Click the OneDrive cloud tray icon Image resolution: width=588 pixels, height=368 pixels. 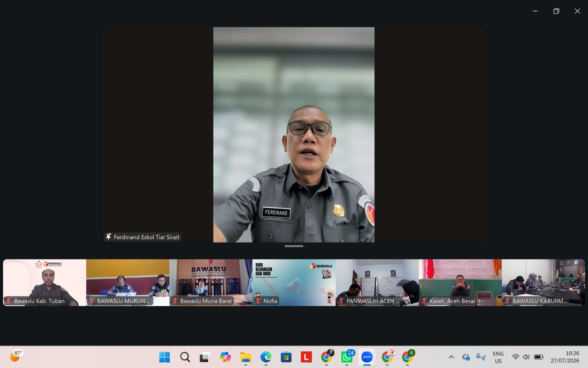466,357
